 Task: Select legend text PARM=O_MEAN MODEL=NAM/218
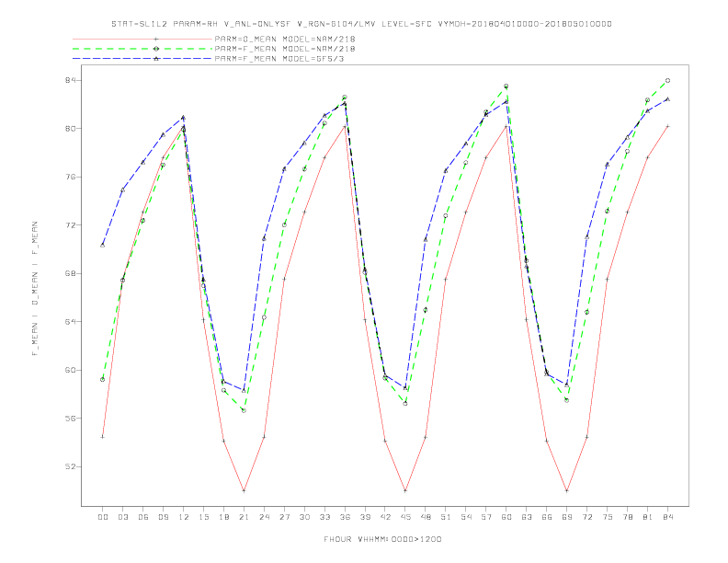[285, 39]
